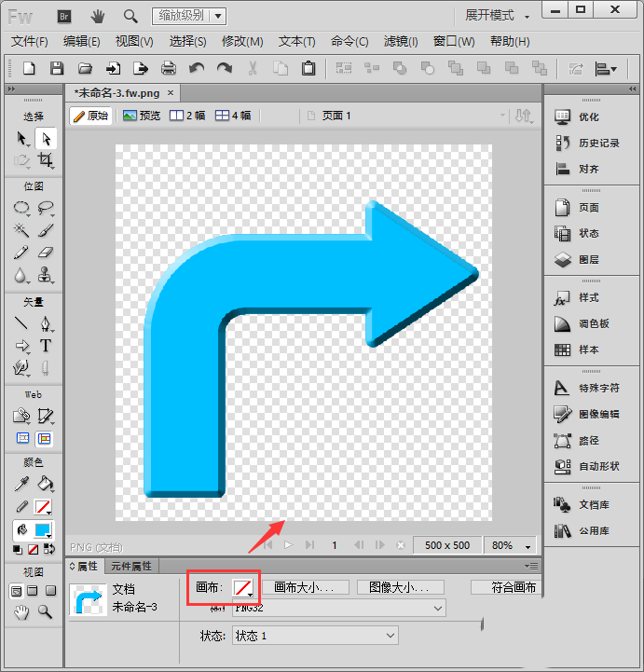
Task: Switch to Original view
Action: coord(90,116)
